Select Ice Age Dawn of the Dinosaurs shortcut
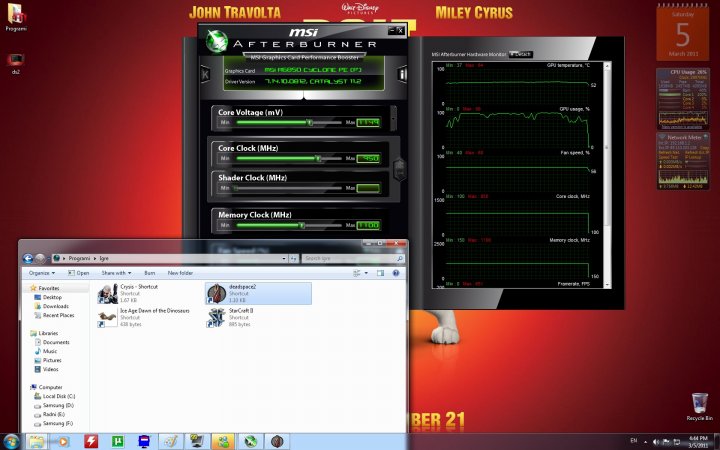The width and height of the screenshot is (720, 450). tap(150, 317)
